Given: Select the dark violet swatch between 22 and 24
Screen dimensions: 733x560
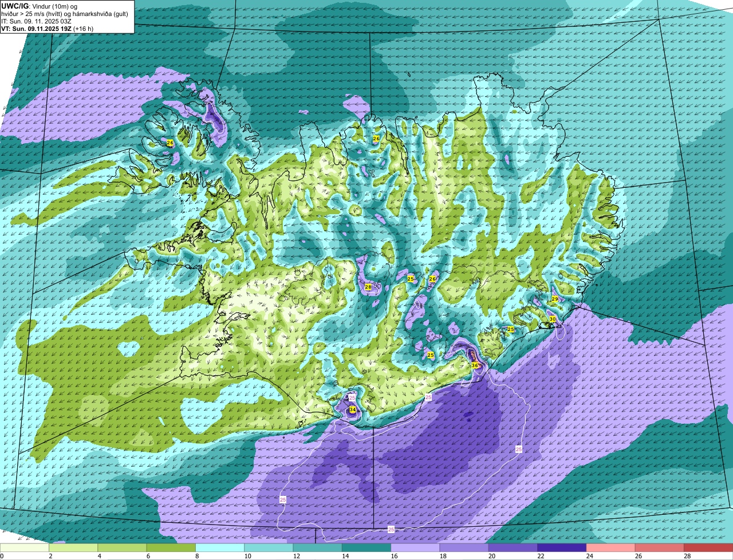Looking at the screenshot, I should coord(562,547).
